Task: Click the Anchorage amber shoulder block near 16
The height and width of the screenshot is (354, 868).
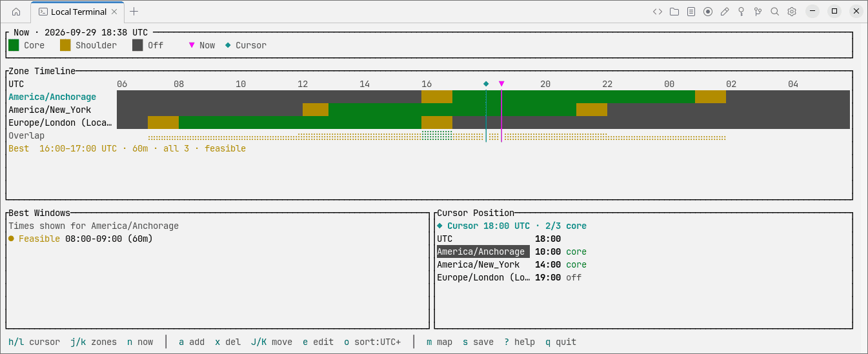Action: tap(437, 97)
